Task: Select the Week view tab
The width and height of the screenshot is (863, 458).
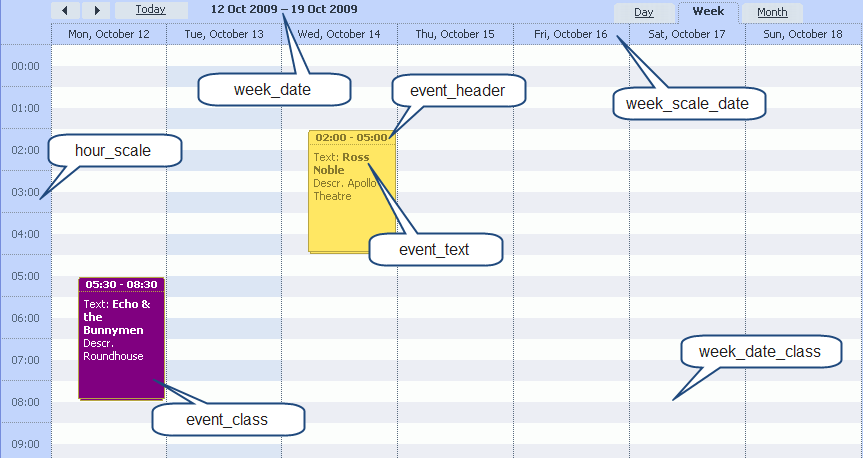Action: point(708,12)
